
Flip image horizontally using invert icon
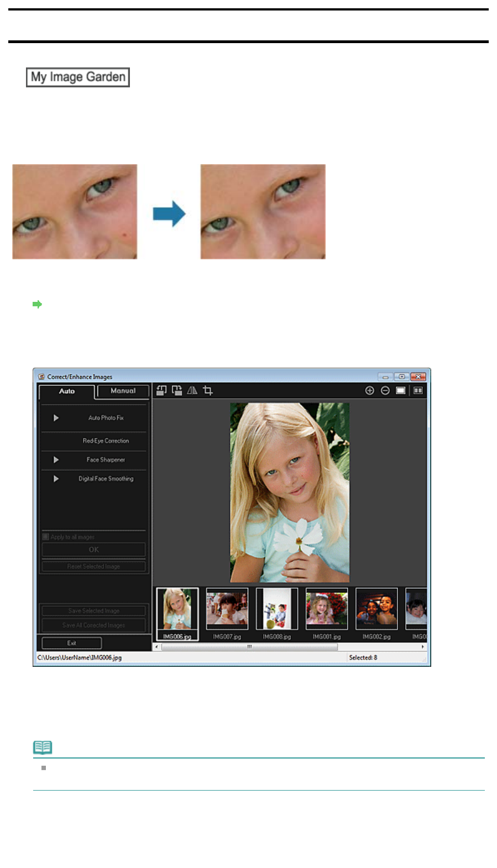coord(192,390)
